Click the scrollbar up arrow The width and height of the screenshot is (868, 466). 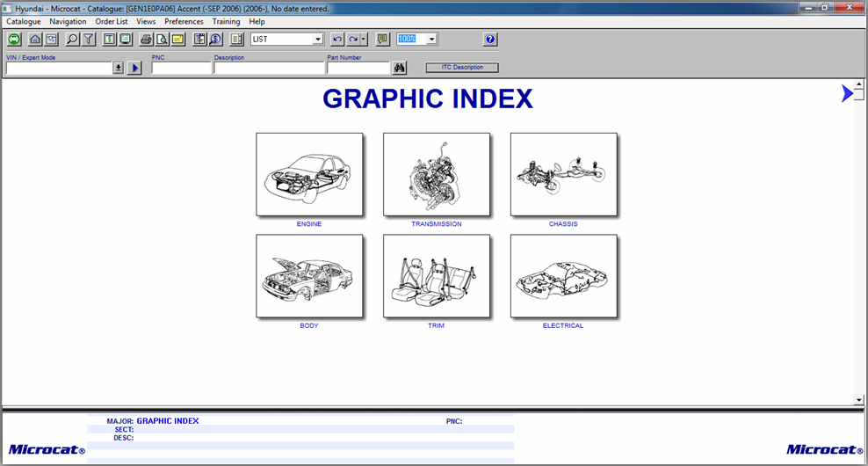(858, 84)
